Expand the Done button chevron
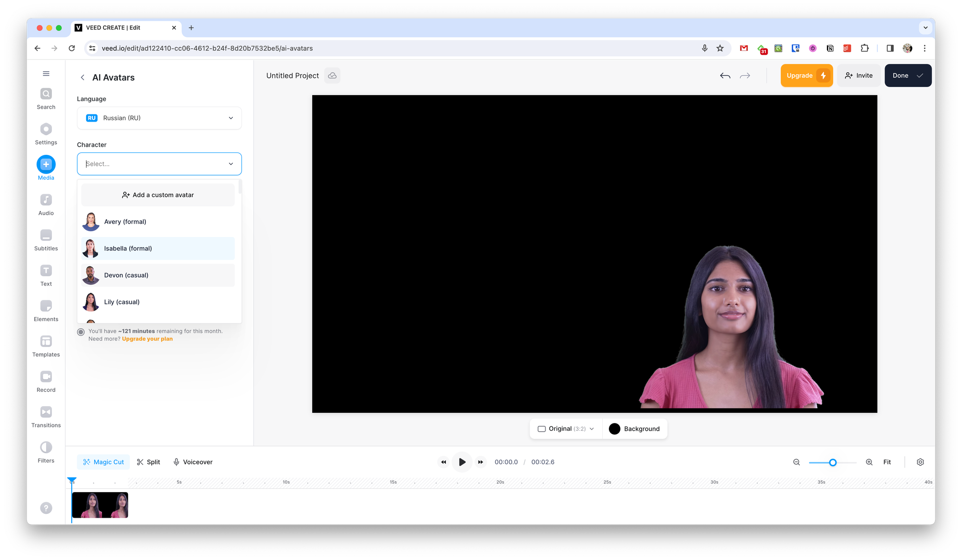 tap(920, 76)
